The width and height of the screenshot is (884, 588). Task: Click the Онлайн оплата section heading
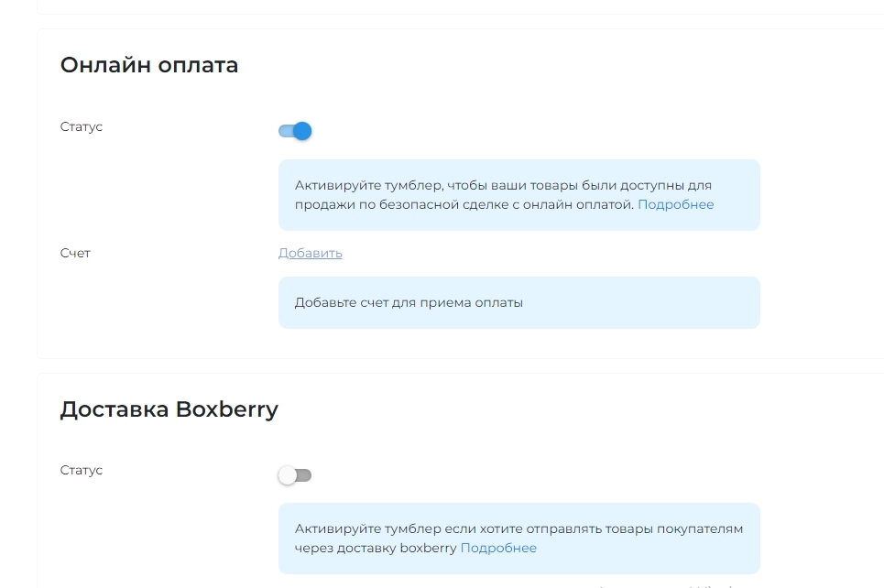148,65
